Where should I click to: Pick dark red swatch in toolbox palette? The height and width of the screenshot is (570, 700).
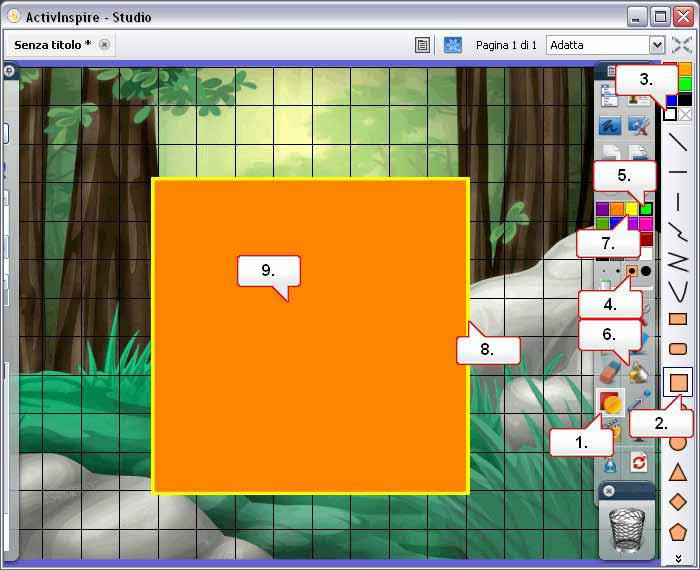tap(646, 238)
